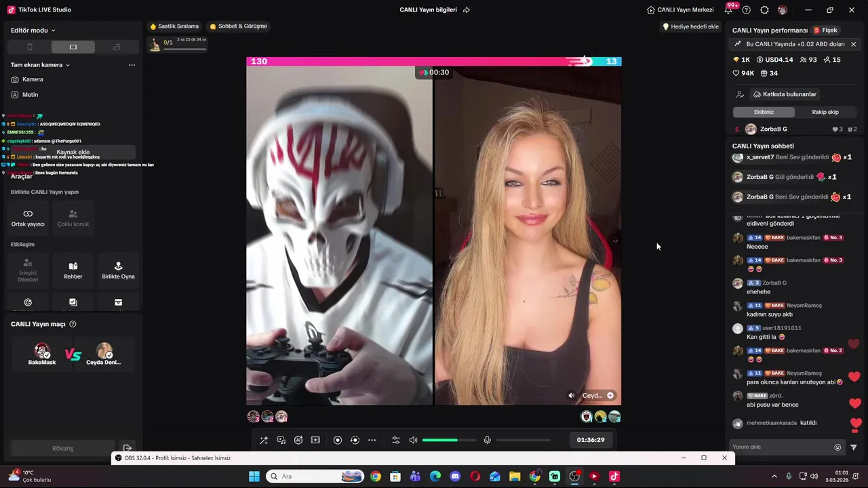The height and width of the screenshot is (488, 868).
Task: Open Katkıda bulunanlar
Action: (785, 94)
